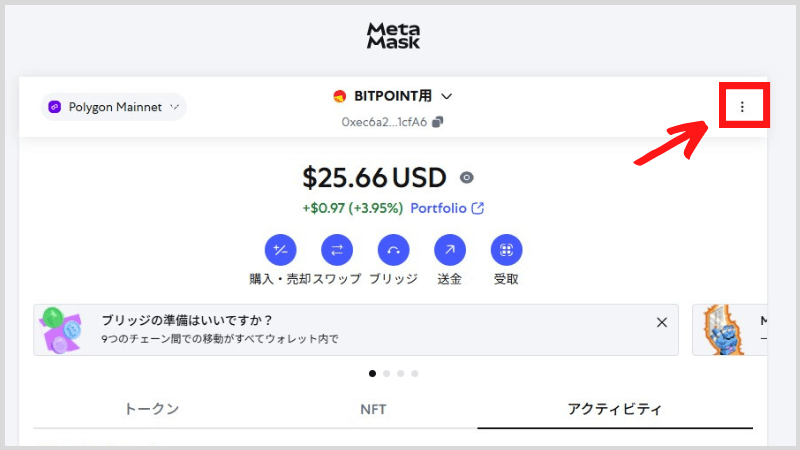Click the BITPOINT用 account avatar icon

coord(339,96)
